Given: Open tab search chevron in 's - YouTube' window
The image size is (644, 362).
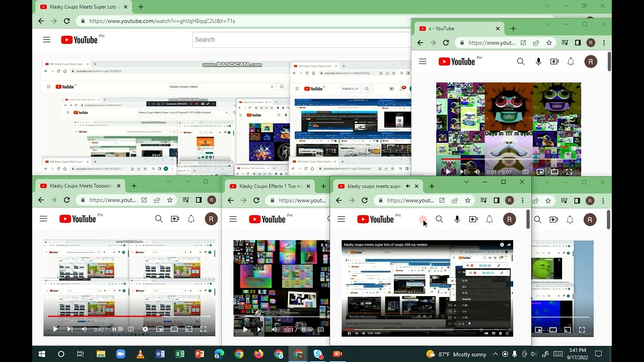Looking at the screenshot, I should click(x=547, y=24).
